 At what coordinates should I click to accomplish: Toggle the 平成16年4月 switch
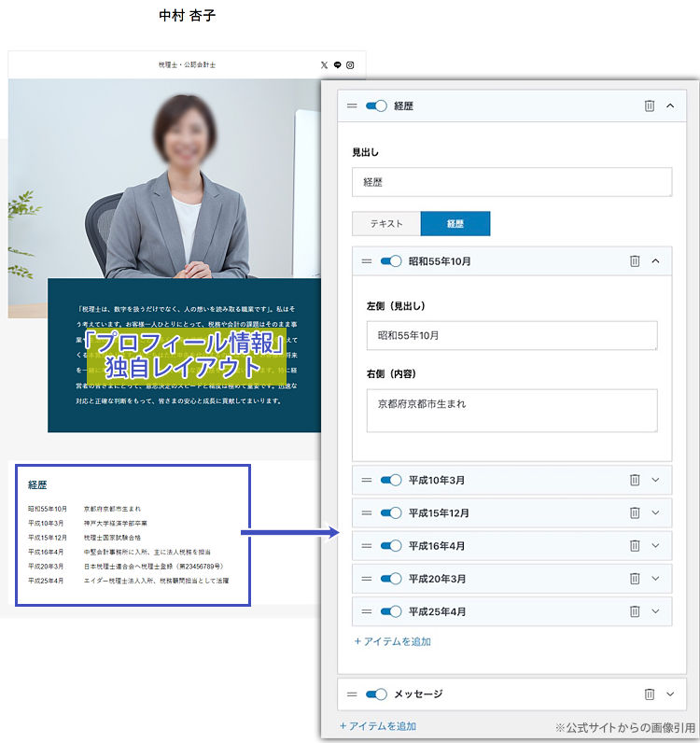click(x=391, y=546)
